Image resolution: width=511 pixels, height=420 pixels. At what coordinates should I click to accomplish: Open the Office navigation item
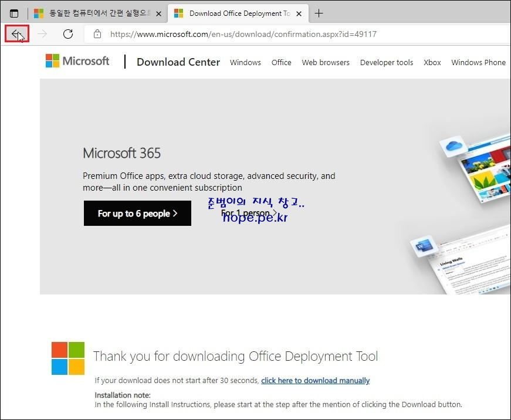tap(281, 62)
